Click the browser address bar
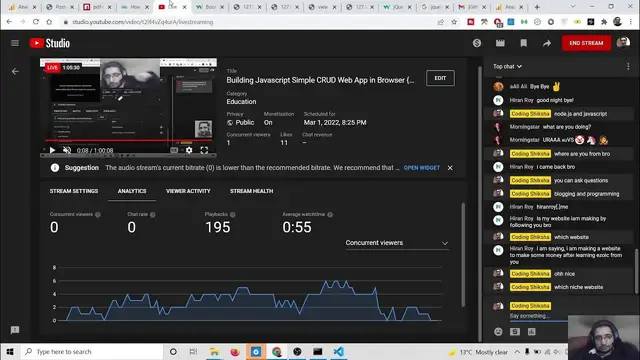The width and height of the screenshot is (640, 360). coord(249,22)
